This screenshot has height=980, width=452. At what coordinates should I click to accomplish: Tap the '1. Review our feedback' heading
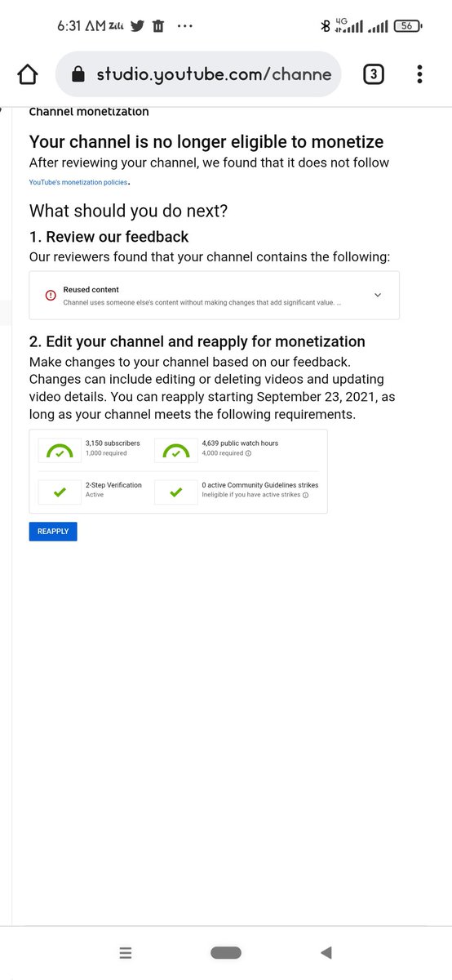click(x=109, y=237)
